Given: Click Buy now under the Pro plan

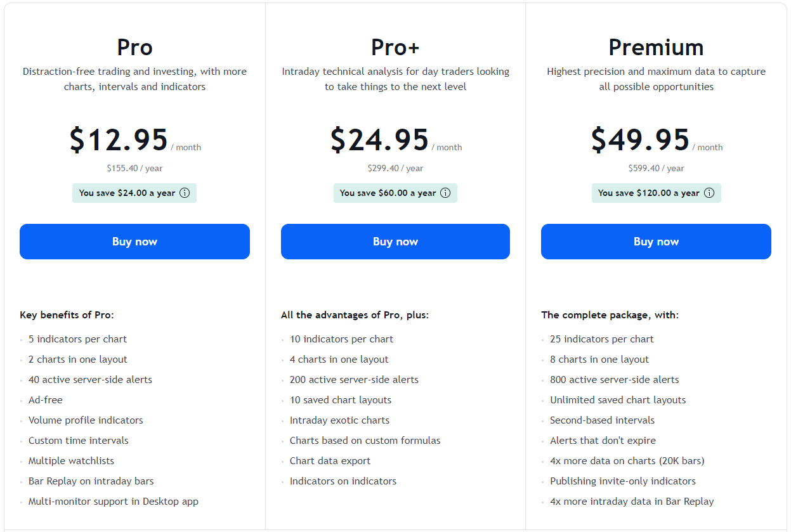Looking at the screenshot, I should (x=134, y=242).
